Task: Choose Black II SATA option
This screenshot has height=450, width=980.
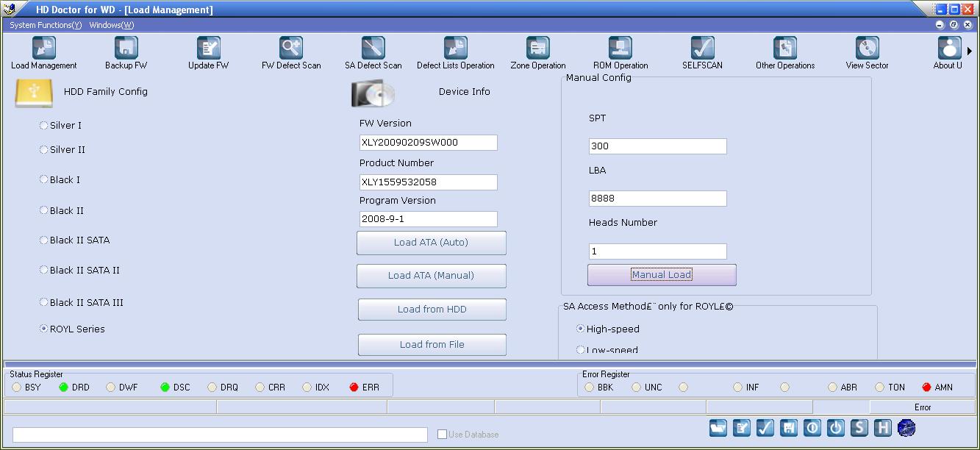Action: tap(43, 240)
